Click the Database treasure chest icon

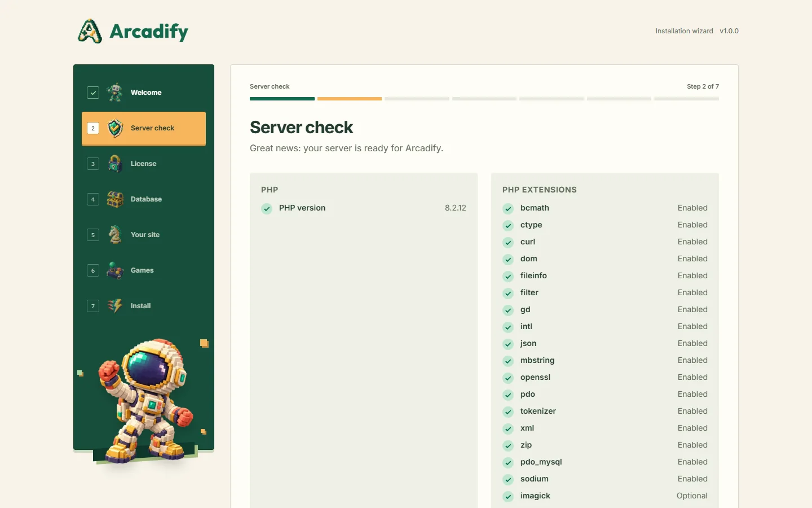click(x=115, y=199)
